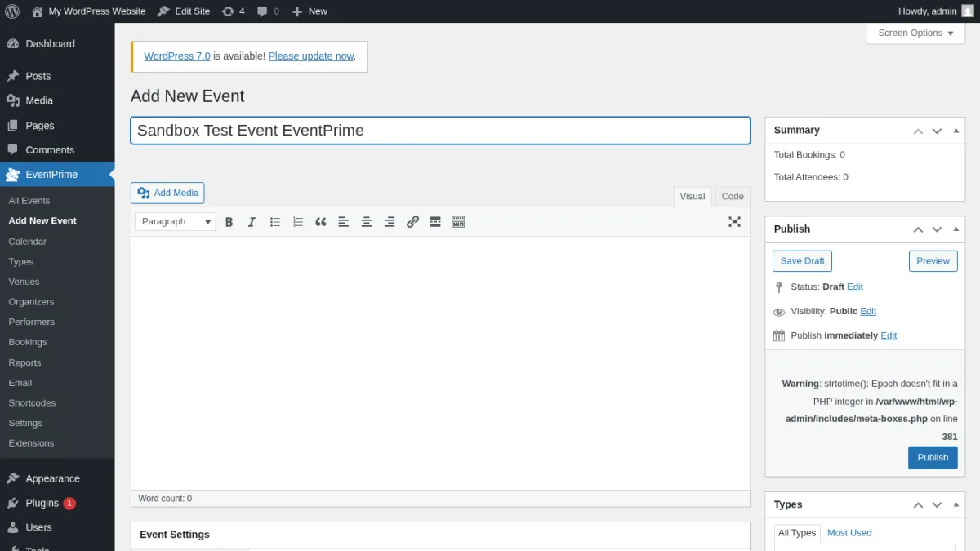Open My WordPress Website home link

(88, 11)
